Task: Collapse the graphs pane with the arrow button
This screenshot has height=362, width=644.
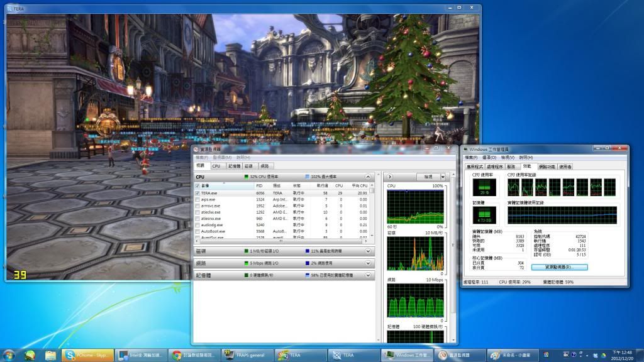Action: tap(390, 177)
